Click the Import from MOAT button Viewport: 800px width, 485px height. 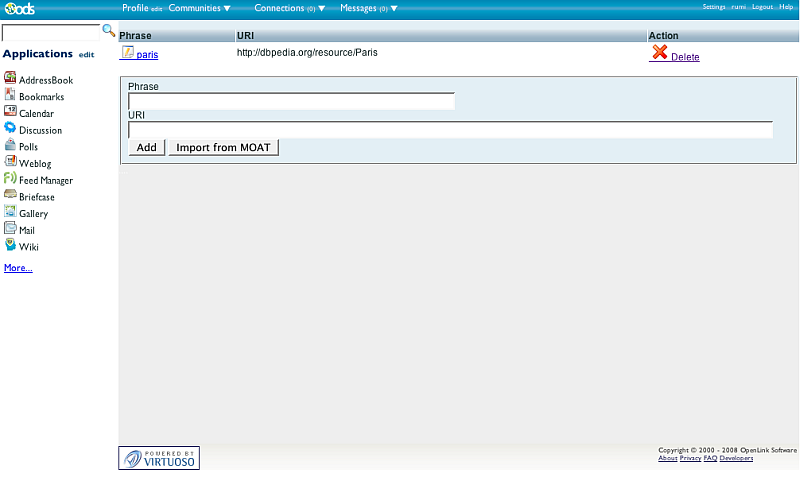click(x=224, y=147)
